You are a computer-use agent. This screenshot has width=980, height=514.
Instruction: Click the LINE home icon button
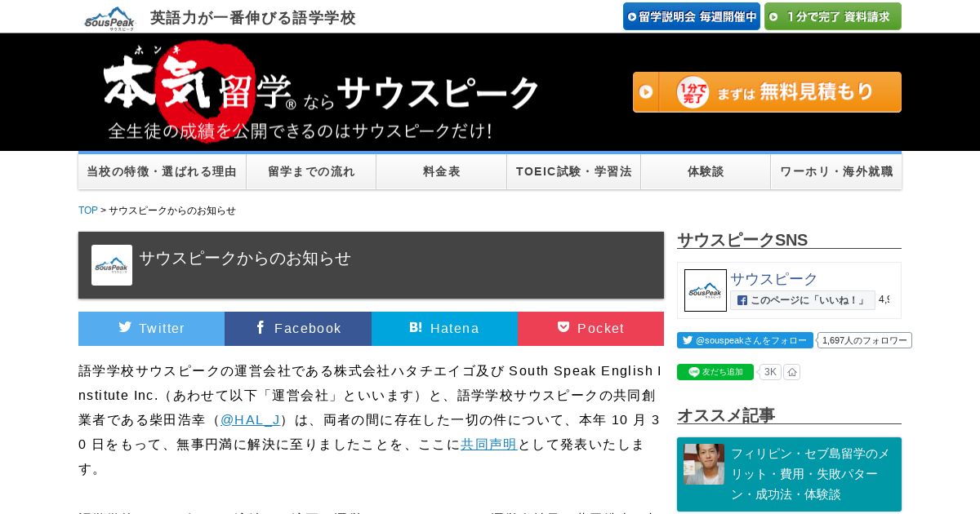coord(792,372)
